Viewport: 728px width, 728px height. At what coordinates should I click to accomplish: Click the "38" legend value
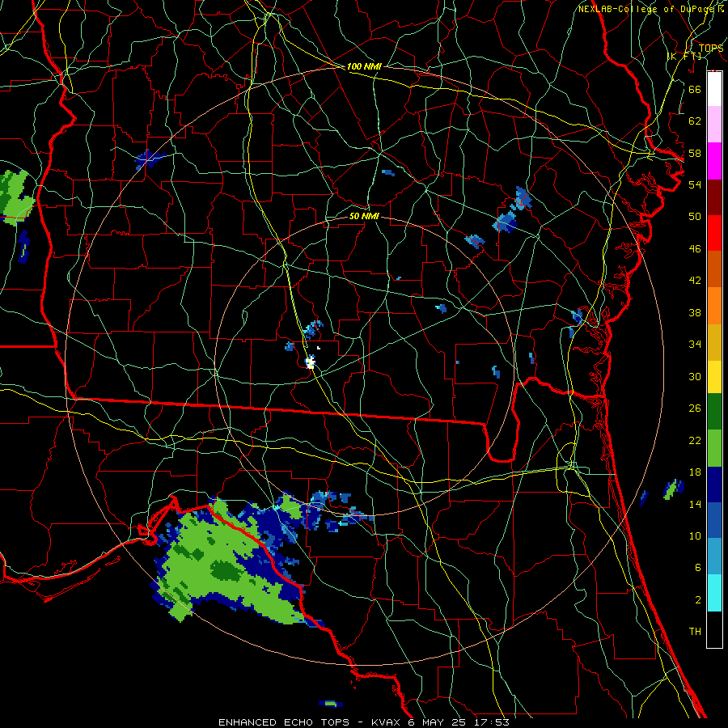695,312
